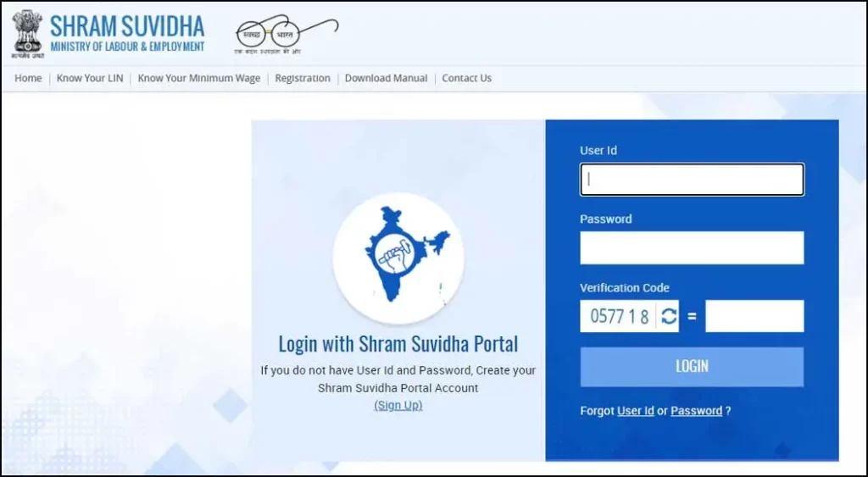Refresh the verification code
The image size is (868, 477).
669,316
